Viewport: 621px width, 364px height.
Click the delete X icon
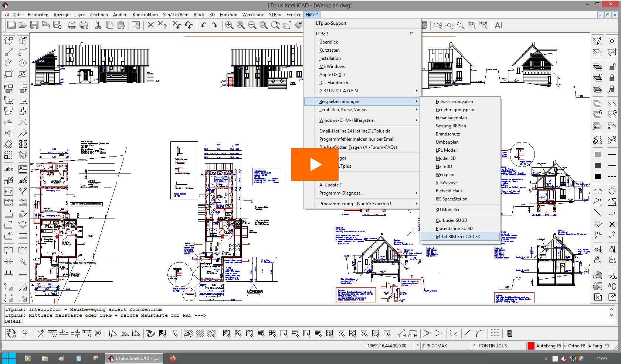(x=150, y=25)
